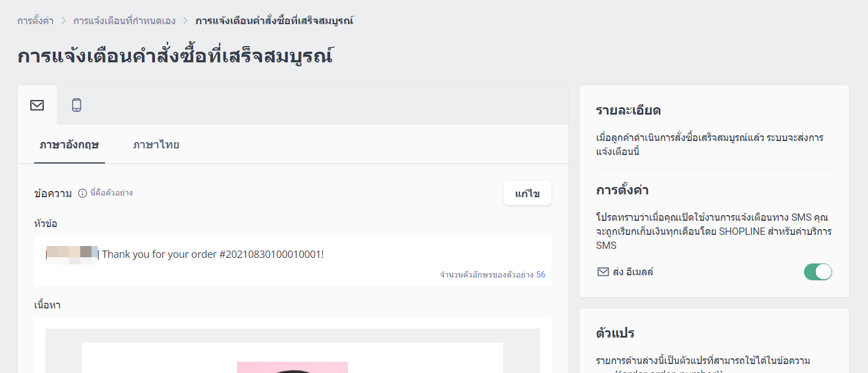868x373 pixels.
Task: Toggle the ส่ง อีเมลล์ switch off
Action: 818,272
